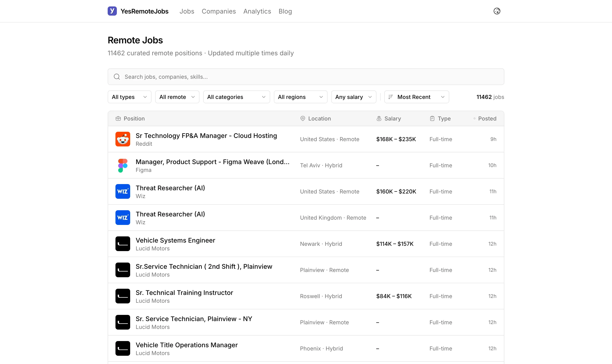612x364 pixels.
Task: Open Sr Technology FP&A Manager job listing
Action: pyautogui.click(x=206, y=136)
